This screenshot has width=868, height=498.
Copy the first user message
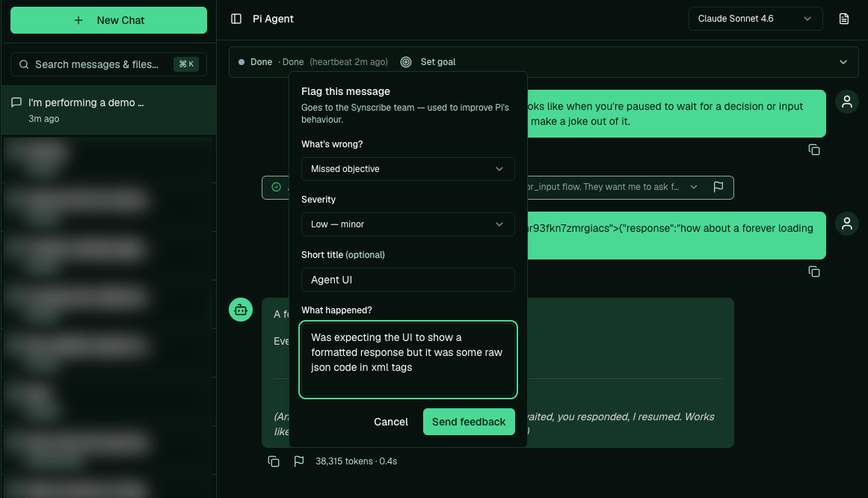coord(813,150)
